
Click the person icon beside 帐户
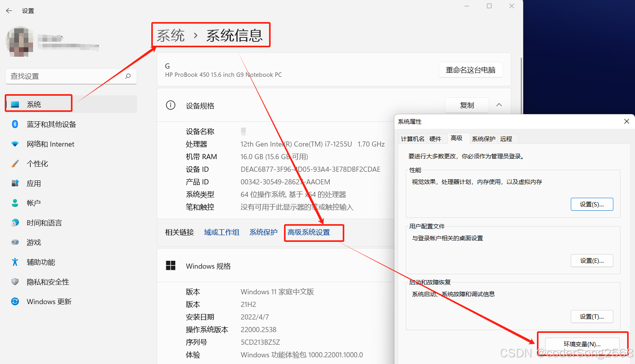pos(15,203)
